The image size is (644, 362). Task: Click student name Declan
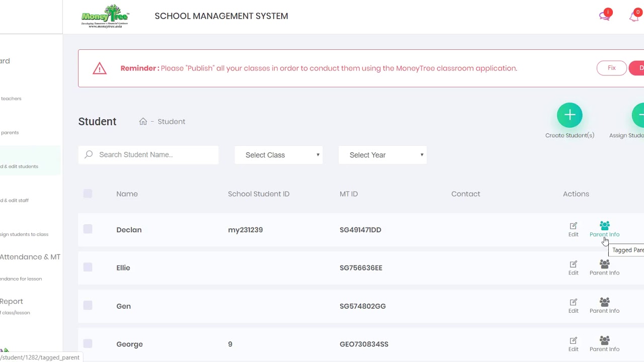tap(129, 230)
